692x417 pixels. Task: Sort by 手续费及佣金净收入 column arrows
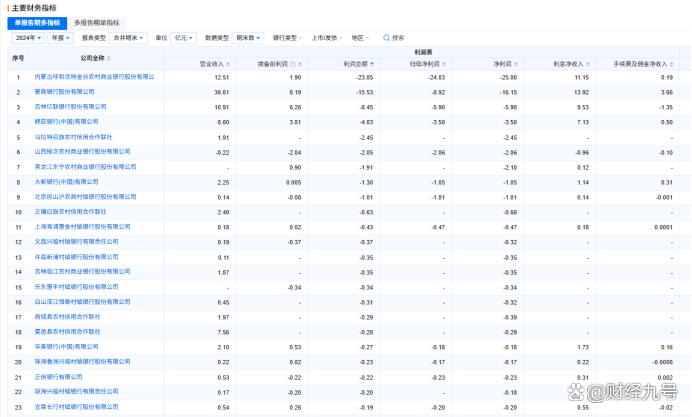pos(672,64)
